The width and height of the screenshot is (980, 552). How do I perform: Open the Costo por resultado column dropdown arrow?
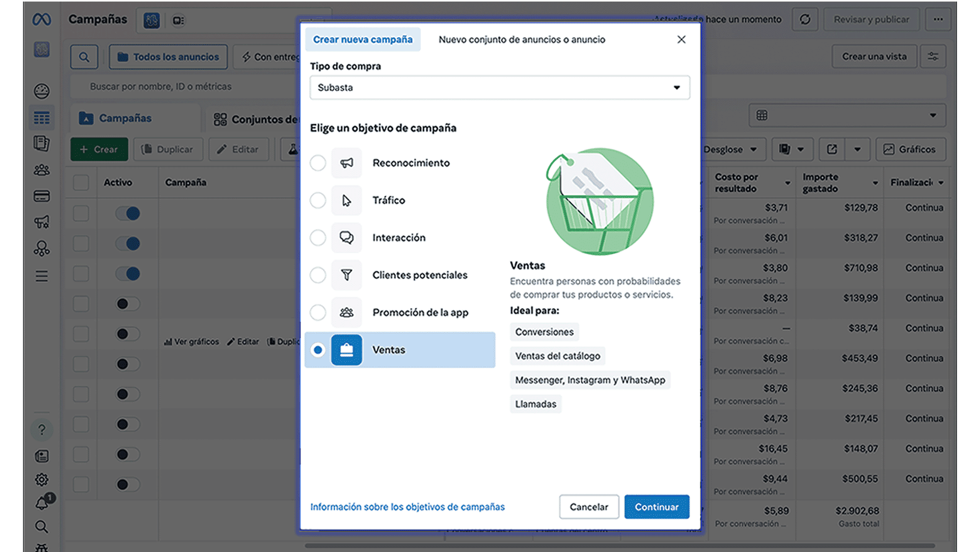(788, 183)
